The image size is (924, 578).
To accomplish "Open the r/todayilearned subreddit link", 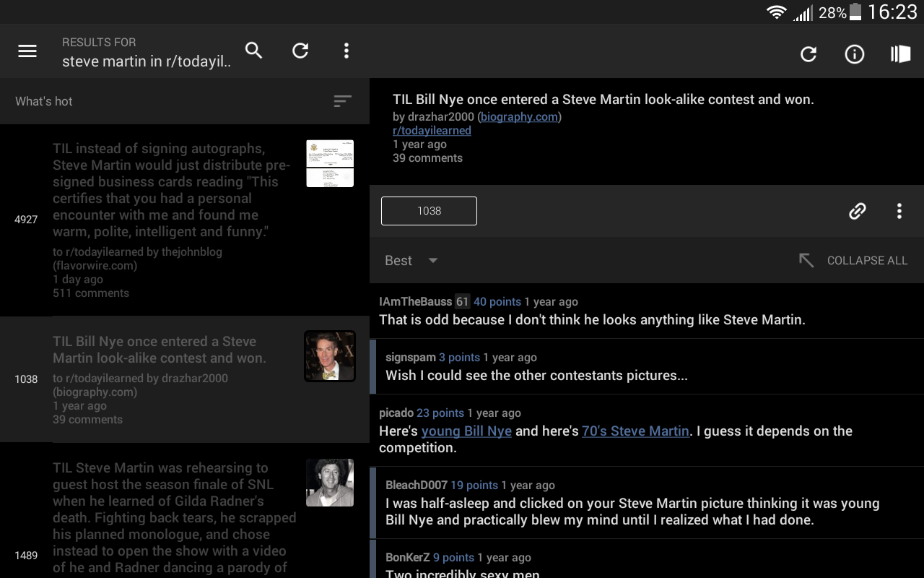I will point(432,131).
